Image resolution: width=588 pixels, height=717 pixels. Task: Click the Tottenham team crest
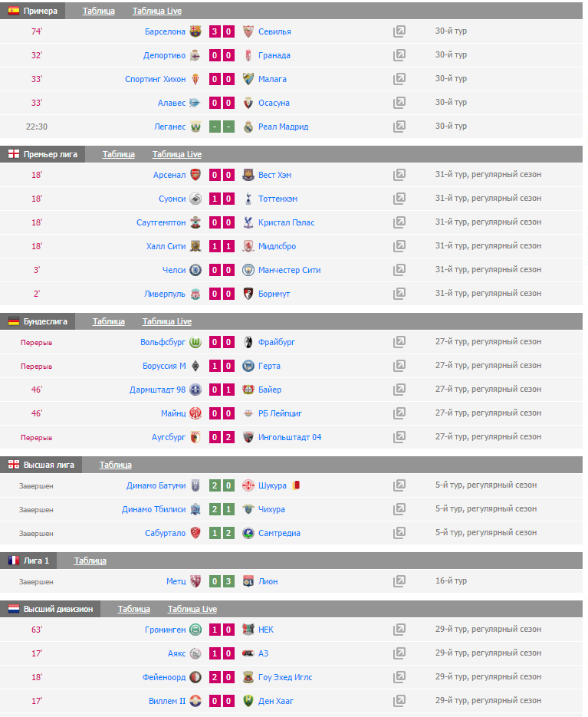coord(248,199)
